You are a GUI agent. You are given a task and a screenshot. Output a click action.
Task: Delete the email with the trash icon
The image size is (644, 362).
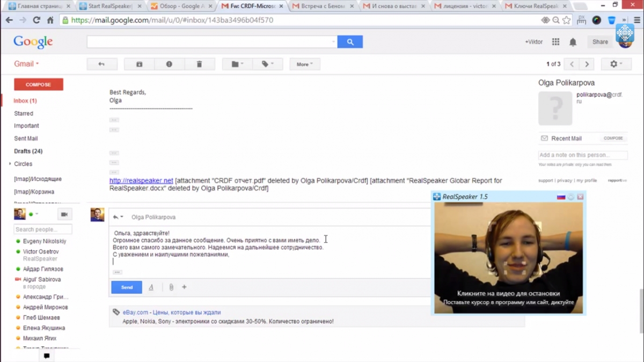199,64
